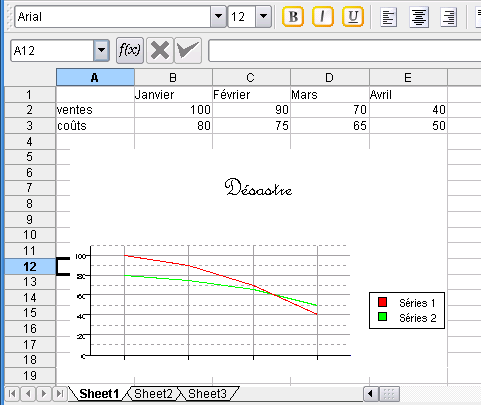Click cell with value 50
This screenshot has width=481, height=405.
(408, 126)
